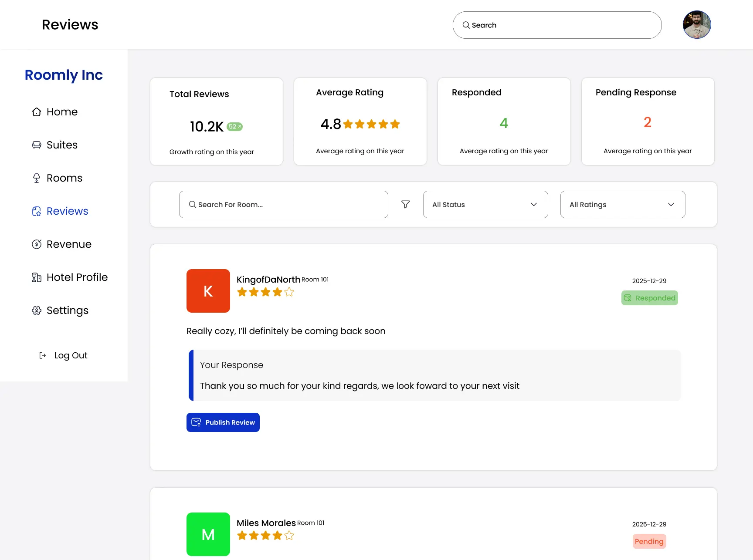Click the Home house icon in sidebar
753x560 pixels.
[37, 112]
